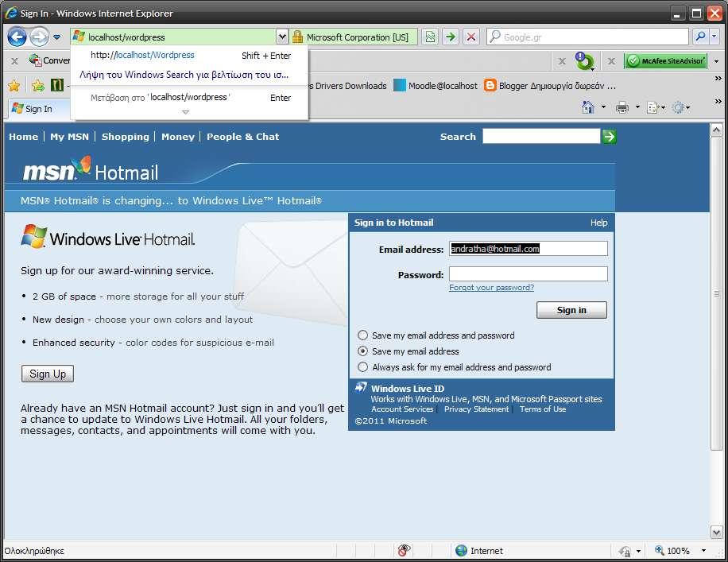Click the McAfee SiteAdvisor button
This screenshot has width=728, height=562.
[666, 61]
